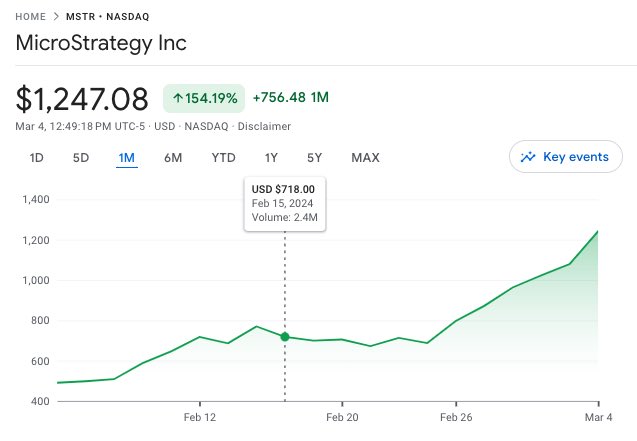Click the MicroStrategy Inc heading

101,44
